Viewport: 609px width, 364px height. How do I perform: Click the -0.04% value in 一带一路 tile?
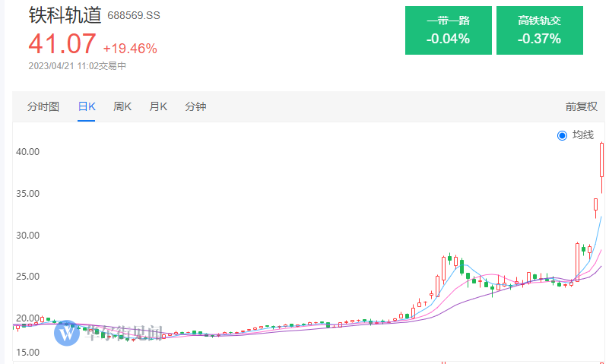click(449, 39)
